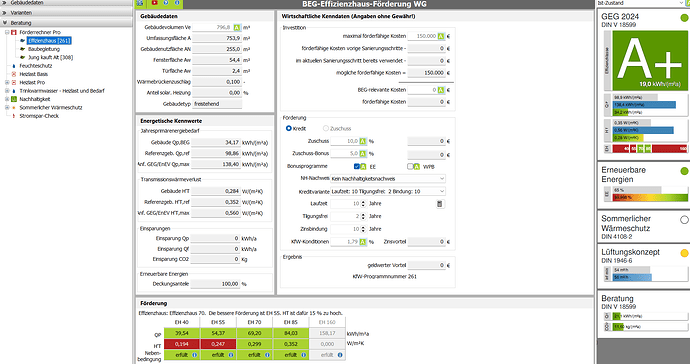Click the 'A' icon next to KfW-Konditionen
690x364 pixels.
coord(363,242)
